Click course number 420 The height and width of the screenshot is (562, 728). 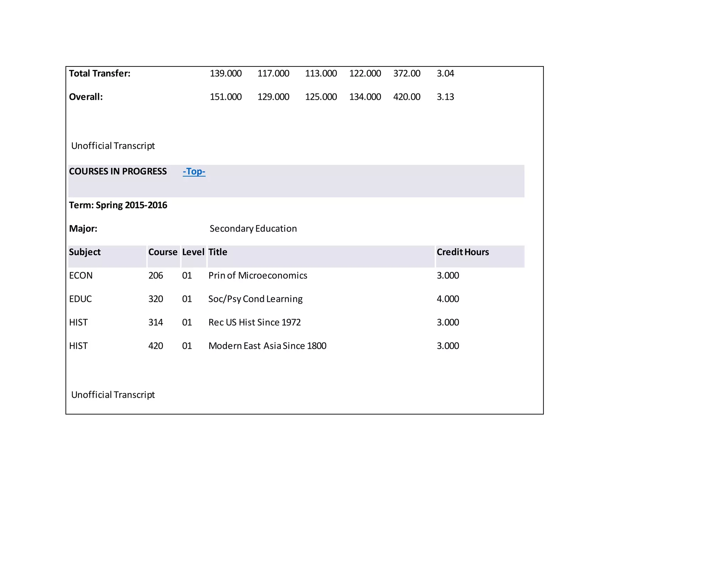tap(156, 346)
